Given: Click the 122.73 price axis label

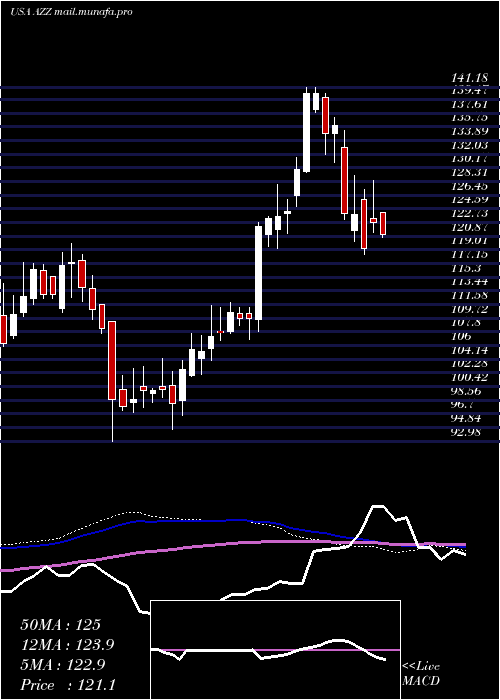Looking at the screenshot, I should 470,213.
